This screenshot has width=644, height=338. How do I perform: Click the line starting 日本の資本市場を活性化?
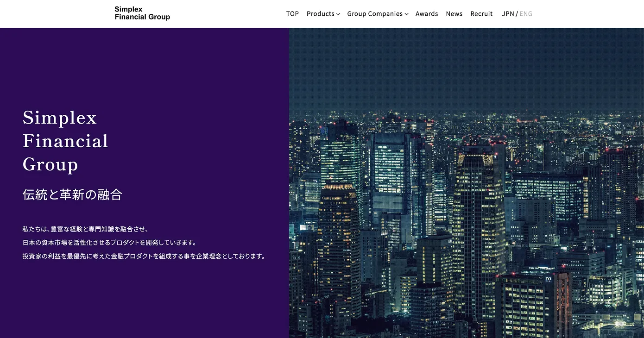coord(110,243)
